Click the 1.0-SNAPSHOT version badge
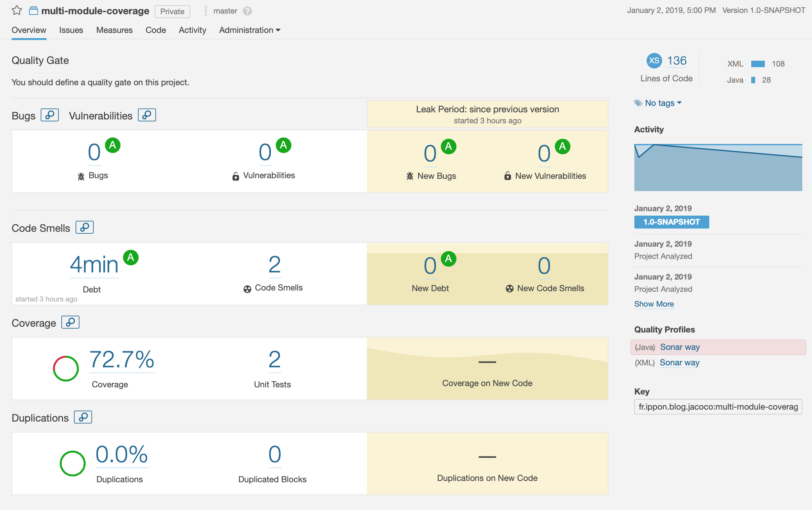Screen dimensions: 812x510 click(x=671, y=222)
